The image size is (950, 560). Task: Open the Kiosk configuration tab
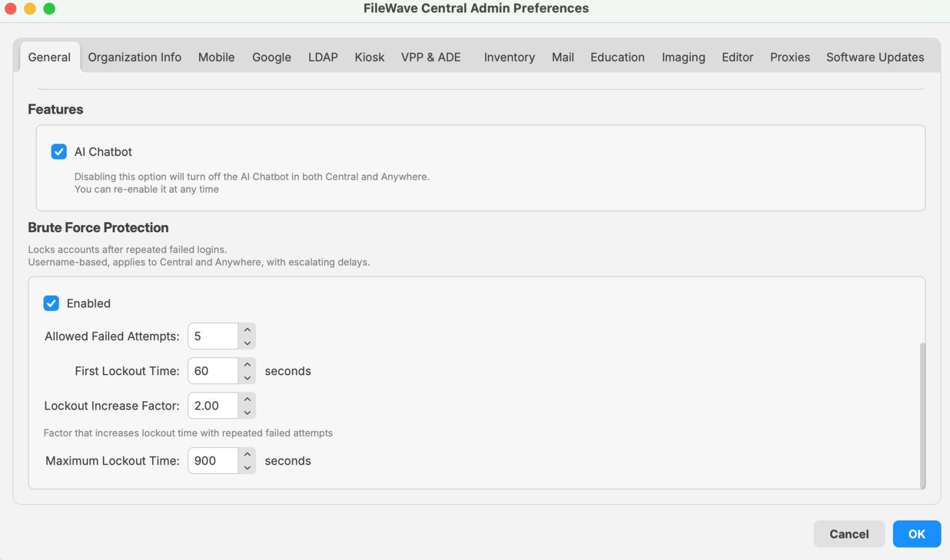[369, 57]
